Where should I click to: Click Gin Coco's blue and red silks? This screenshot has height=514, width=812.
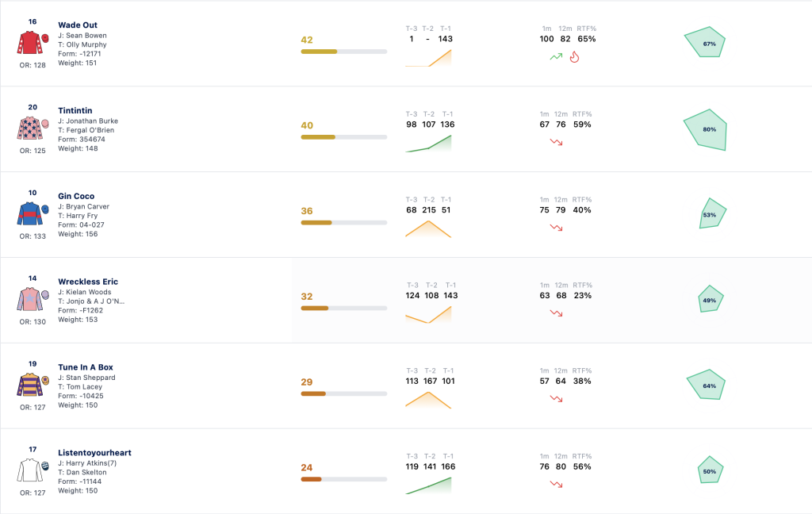tap(33, 213)
